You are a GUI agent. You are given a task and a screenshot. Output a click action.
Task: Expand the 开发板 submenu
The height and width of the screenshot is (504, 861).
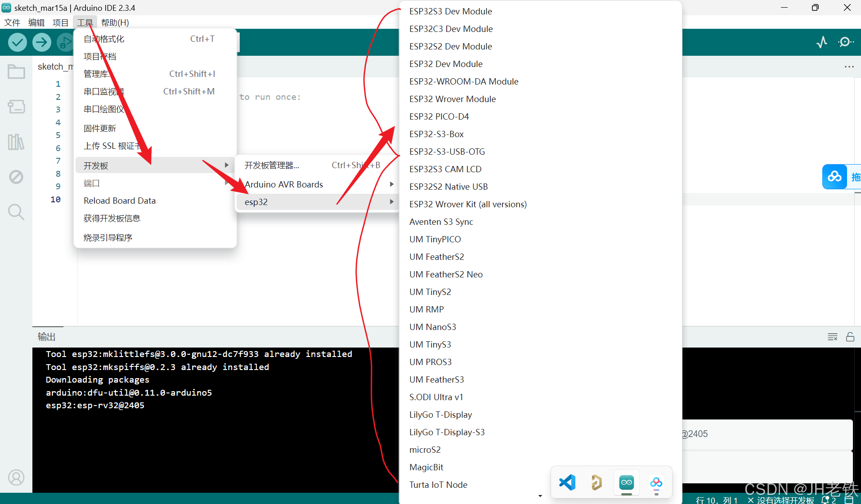[155, 165]
